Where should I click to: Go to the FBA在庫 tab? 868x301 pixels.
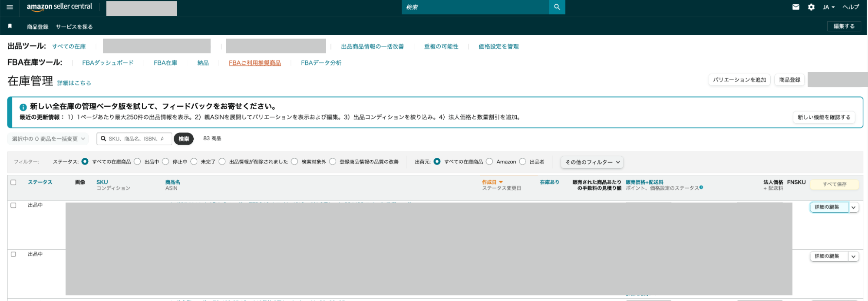point(165,63)
